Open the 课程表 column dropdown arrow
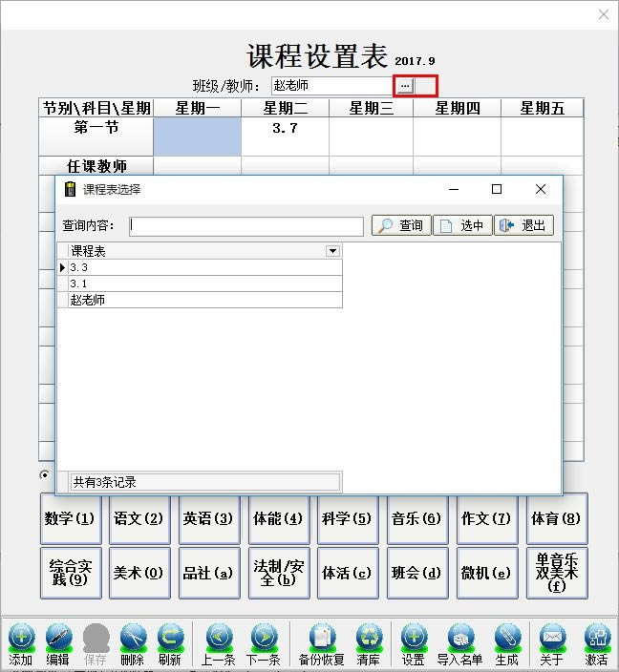The height and width of the screenshot is (672, 619). coord(332,251)
